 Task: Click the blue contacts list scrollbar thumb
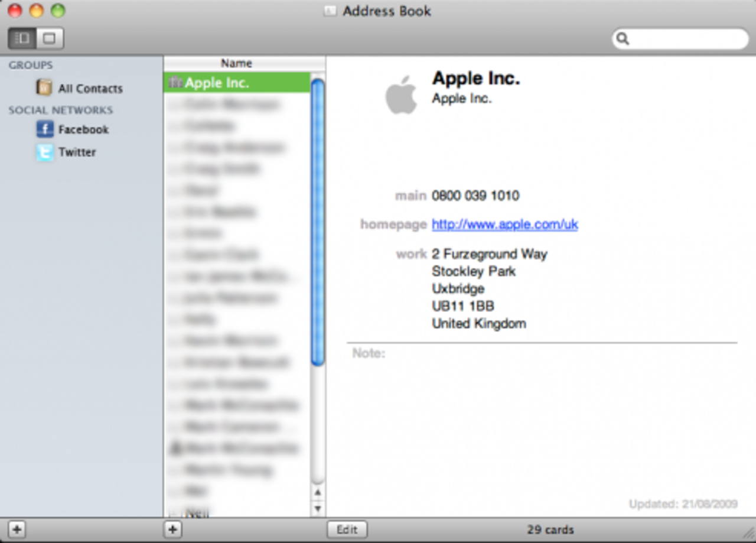click(x=318, y=222)
